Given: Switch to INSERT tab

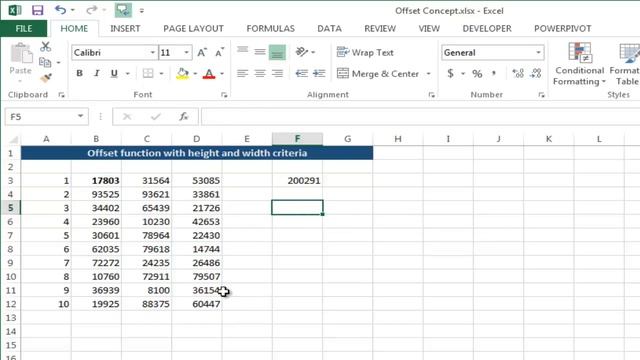Looking at the screenshot, I should 125,29.
